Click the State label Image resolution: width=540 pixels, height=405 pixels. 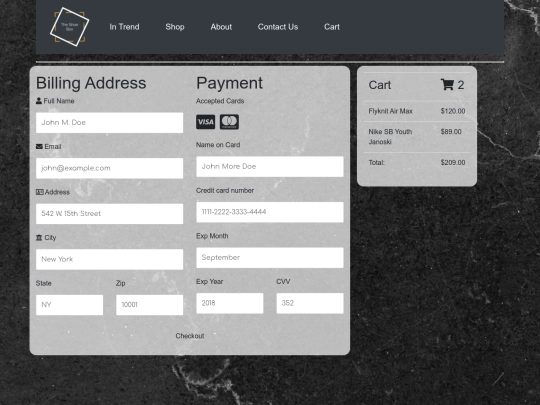[44, 283]
